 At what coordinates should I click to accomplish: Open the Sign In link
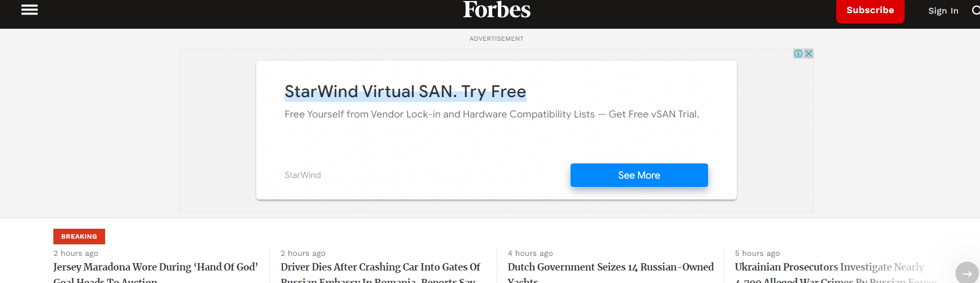click(x=943, y=11)
